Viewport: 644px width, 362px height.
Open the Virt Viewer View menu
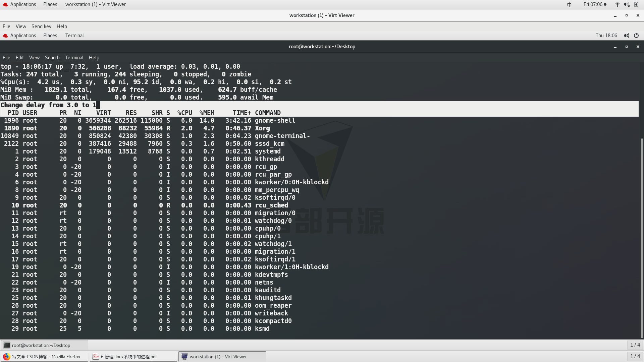(x=21, y=26)
